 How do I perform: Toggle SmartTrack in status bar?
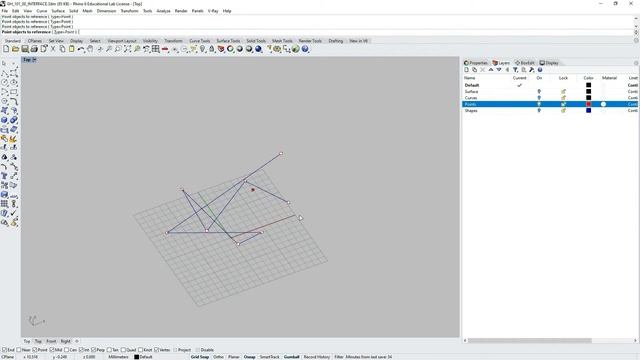269,357
